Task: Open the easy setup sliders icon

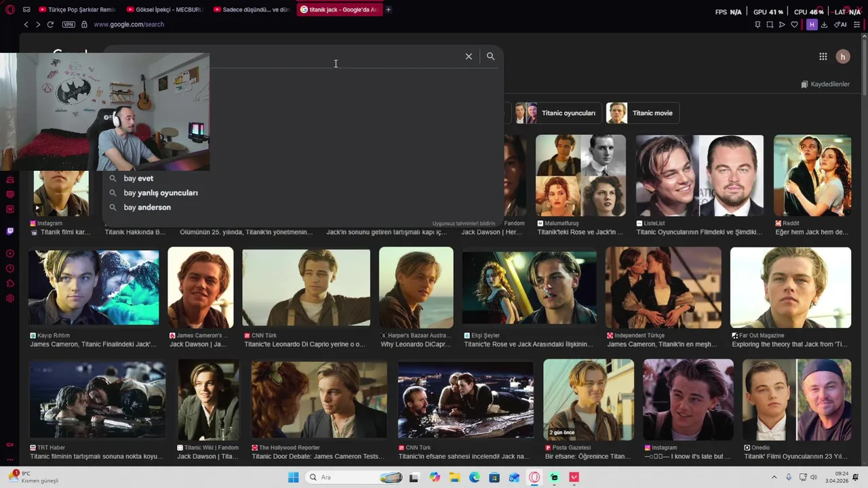Action: coord(857,24)
